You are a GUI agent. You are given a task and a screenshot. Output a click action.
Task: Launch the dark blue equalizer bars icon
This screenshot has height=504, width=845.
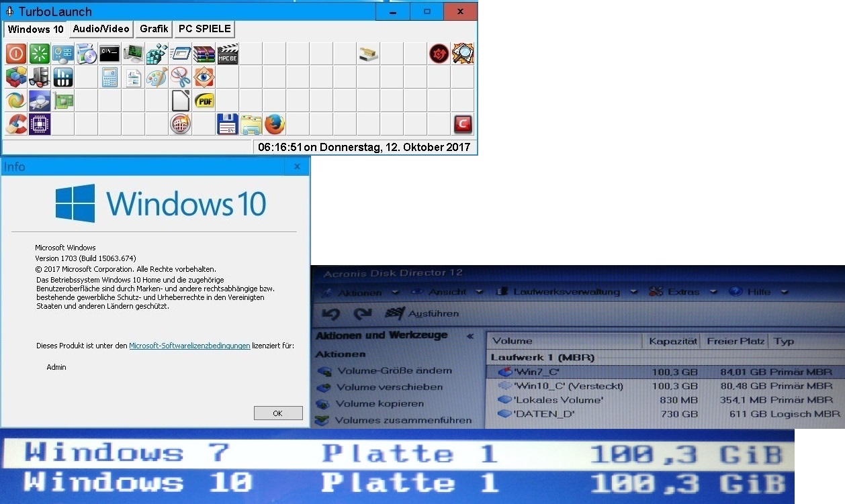click(x=63, y=77)
